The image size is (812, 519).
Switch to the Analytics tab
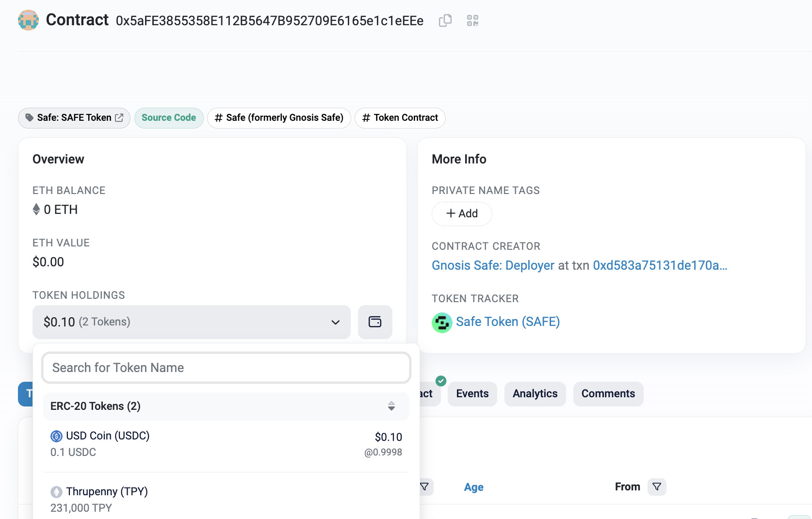click(535, 394)
